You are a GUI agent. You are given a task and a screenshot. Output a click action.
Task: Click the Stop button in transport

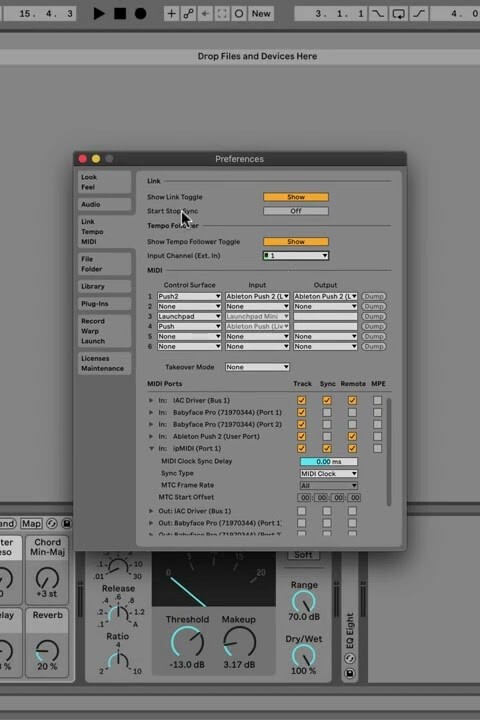coord(120,14)
